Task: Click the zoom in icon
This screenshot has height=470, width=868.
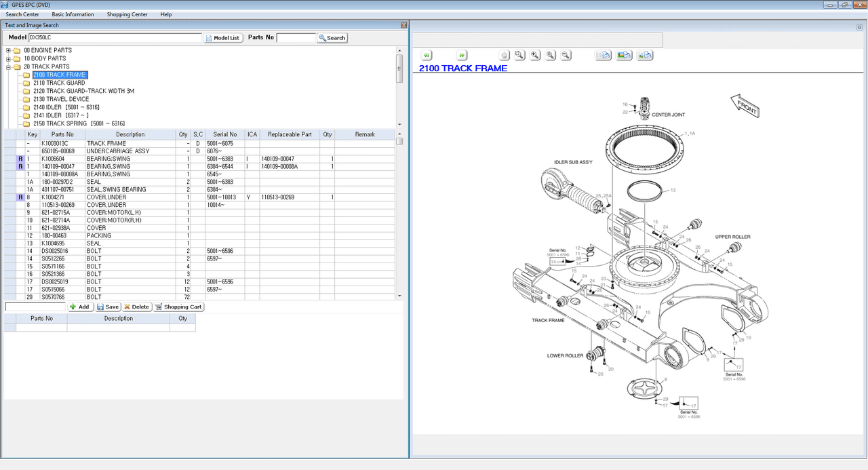Action: point(534,55)
